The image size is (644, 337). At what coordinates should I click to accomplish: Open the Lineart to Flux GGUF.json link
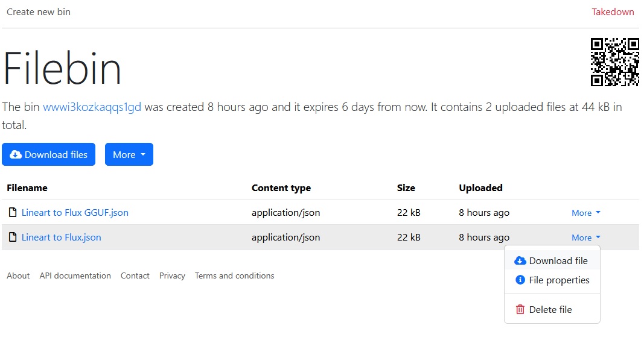pos(75,213)
